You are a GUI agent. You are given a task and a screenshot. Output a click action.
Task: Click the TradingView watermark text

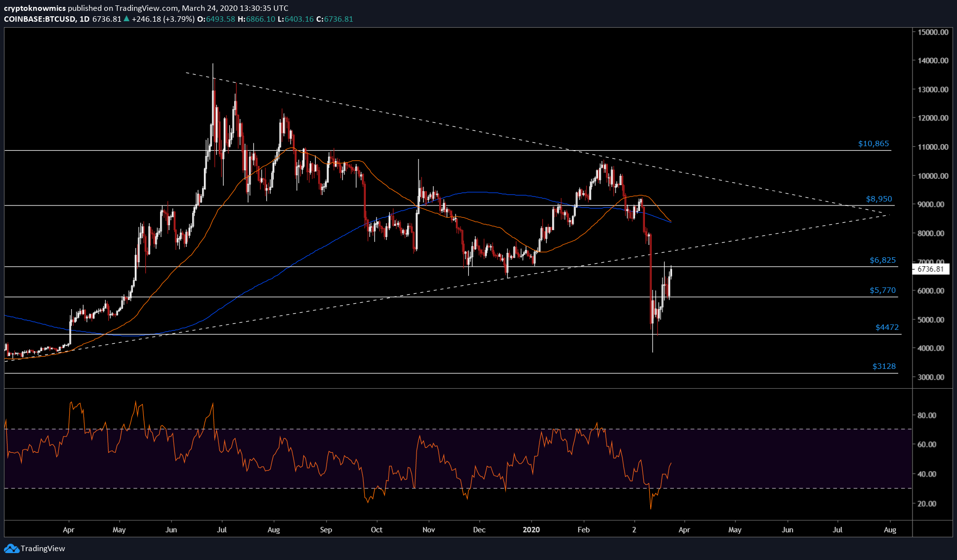(43, 548)
